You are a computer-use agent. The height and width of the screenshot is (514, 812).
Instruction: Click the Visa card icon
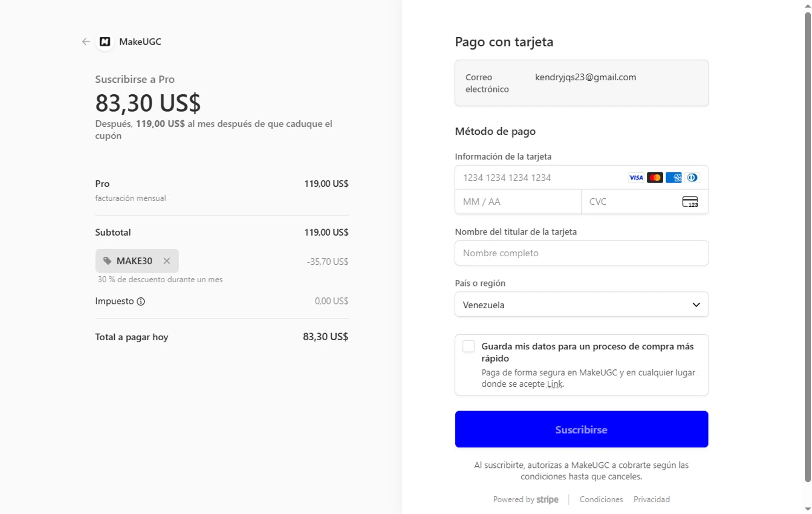click(636, 178)
